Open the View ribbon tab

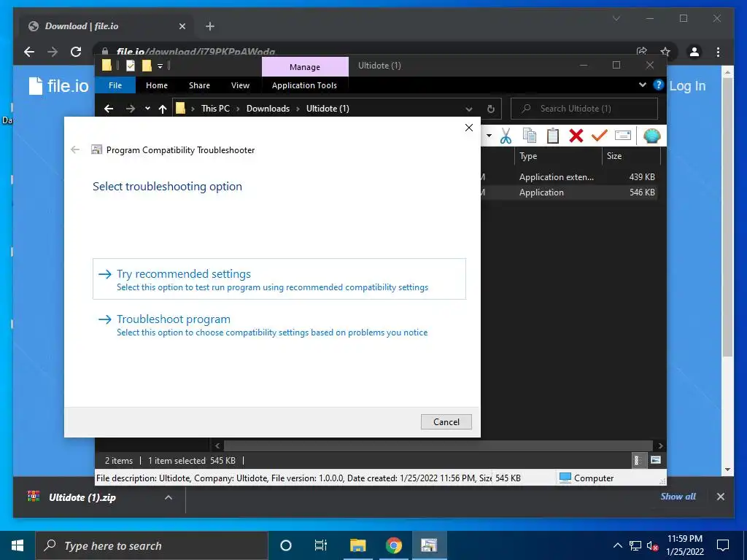[x=240, y=85]
